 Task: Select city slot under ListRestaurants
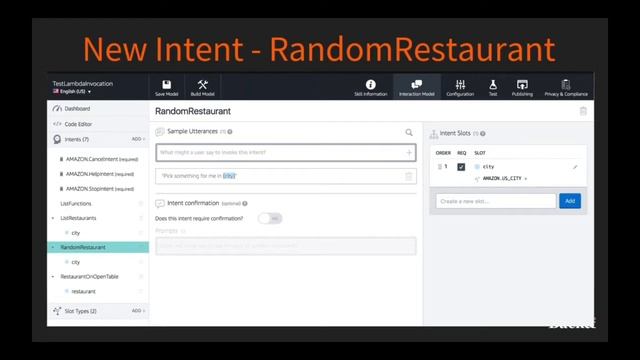coord(76,233)
